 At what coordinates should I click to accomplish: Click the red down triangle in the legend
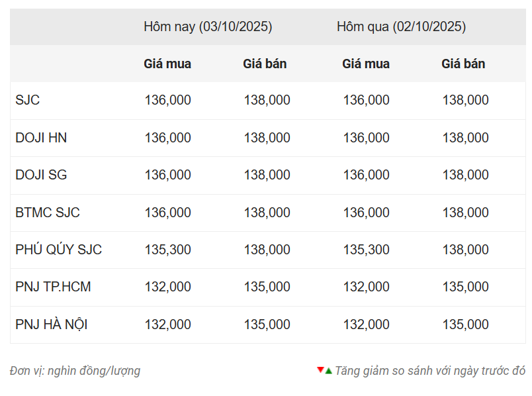coord(320,370)
